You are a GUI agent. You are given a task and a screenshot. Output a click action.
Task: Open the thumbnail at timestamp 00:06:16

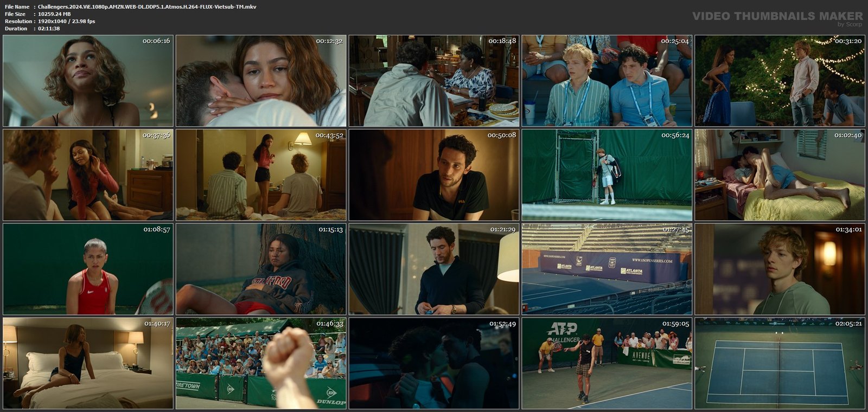coord(88,81)
